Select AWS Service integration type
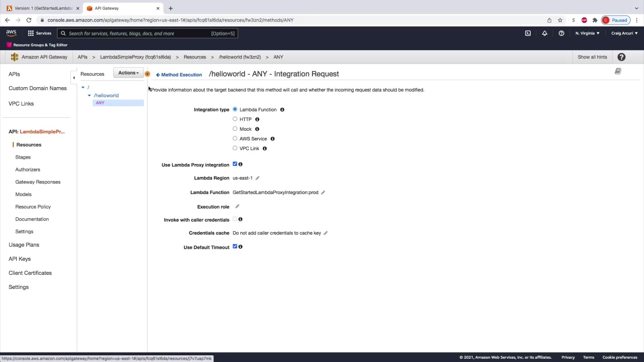 (x=235, y=138)
